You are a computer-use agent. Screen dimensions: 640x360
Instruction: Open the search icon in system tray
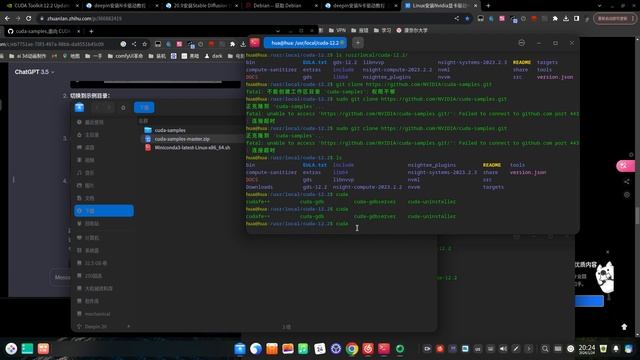click(545, 349)
